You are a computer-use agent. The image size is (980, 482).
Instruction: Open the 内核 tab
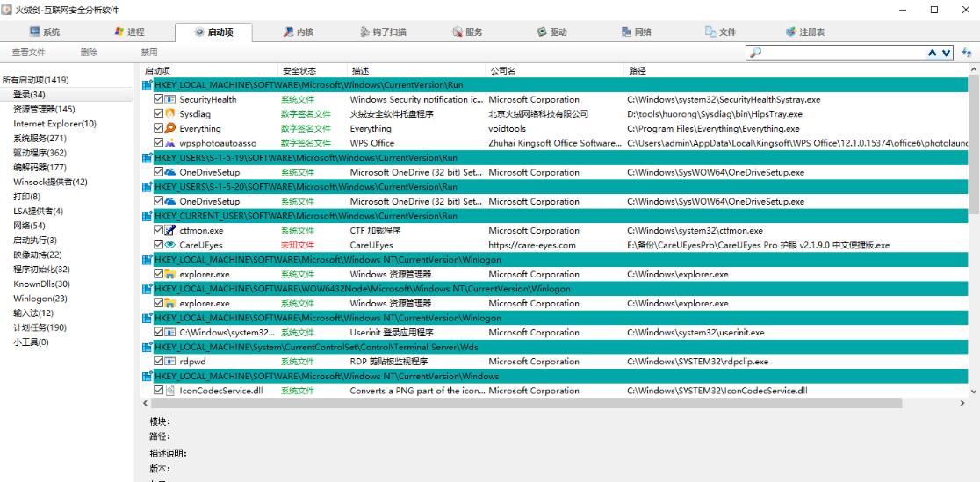(298, 32)
